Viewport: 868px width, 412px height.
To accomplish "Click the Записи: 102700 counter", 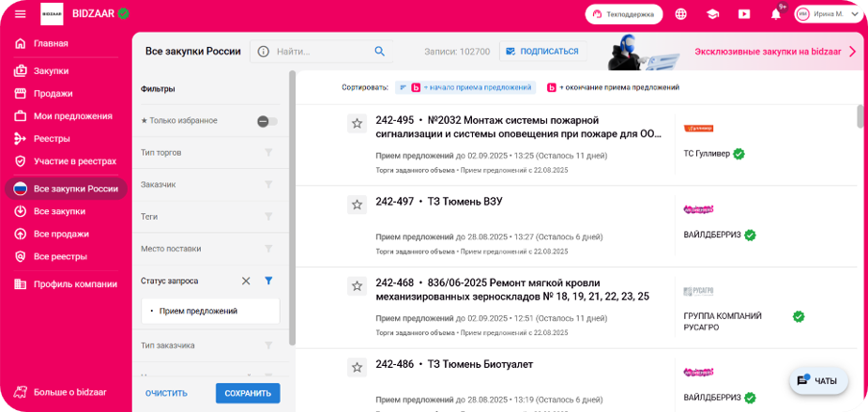I will click(457, 52).
